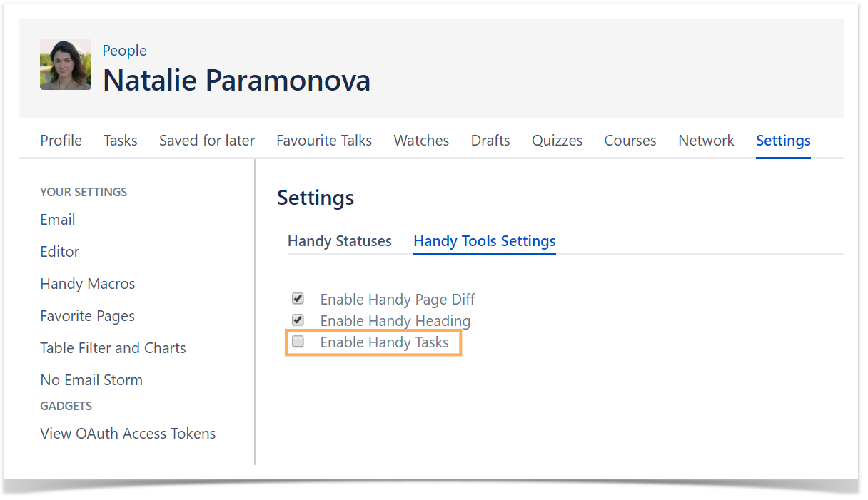Open the Courses tab
Screen dimensions: 868x500
630,141
